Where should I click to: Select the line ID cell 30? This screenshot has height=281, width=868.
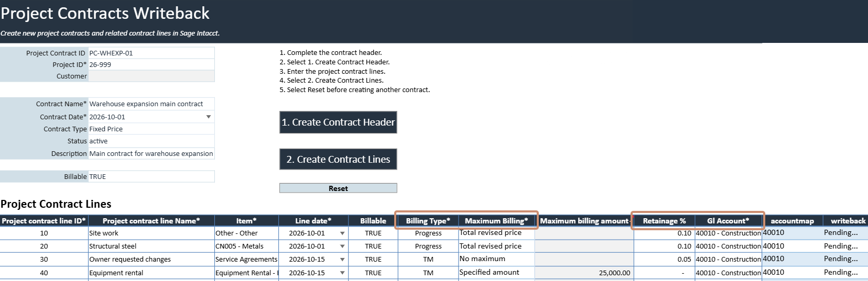click(44, 260)
